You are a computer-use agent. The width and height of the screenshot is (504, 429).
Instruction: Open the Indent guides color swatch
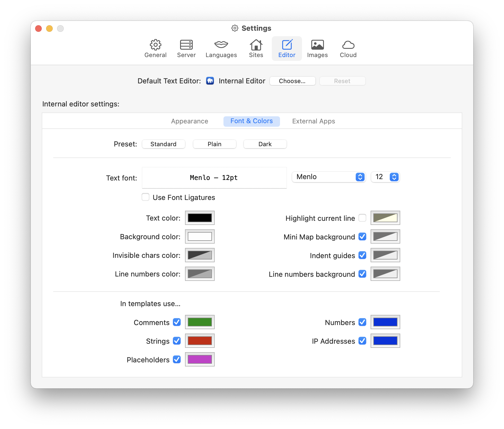(x=385, y=255)
